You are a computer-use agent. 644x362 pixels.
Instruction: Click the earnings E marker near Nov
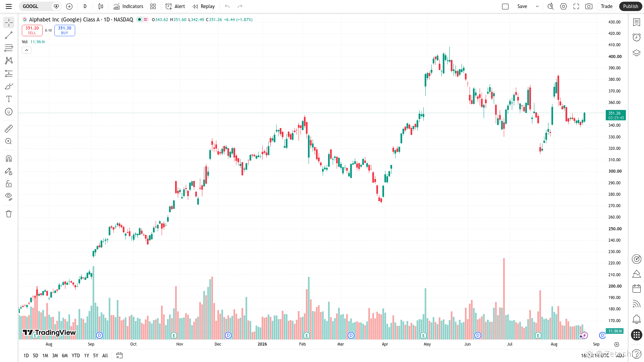tap(174, 335)
